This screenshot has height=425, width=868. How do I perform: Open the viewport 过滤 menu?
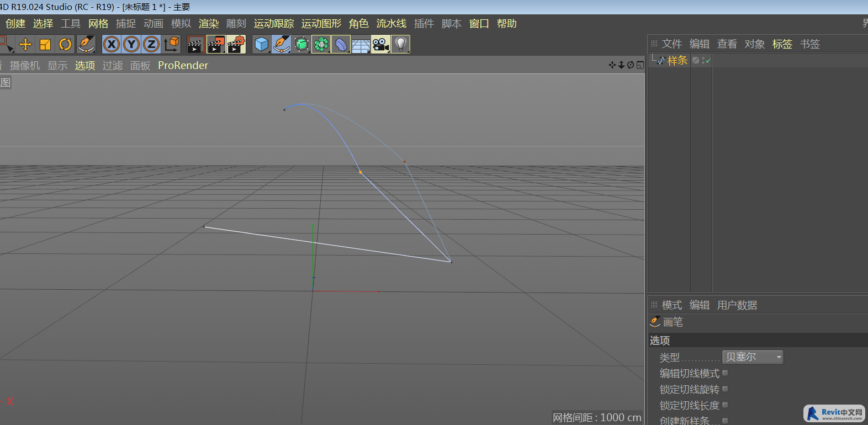pyautogui.click(x=113, y=66)
